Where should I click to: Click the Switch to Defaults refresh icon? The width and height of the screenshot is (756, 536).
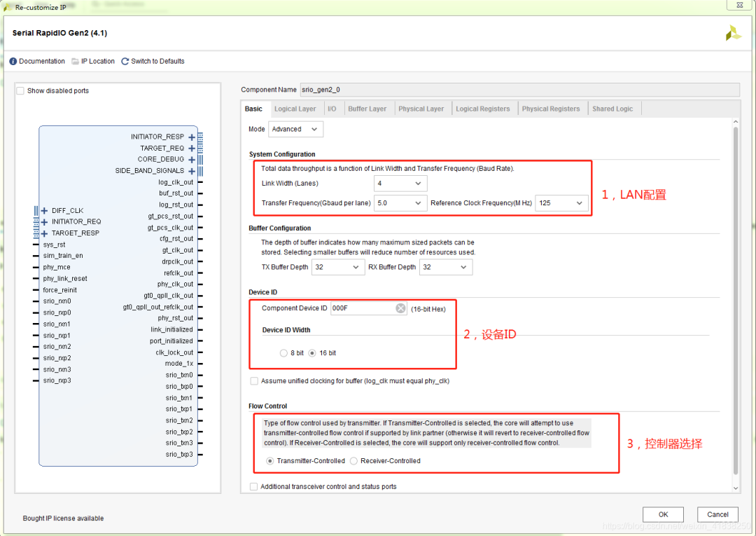125,62
